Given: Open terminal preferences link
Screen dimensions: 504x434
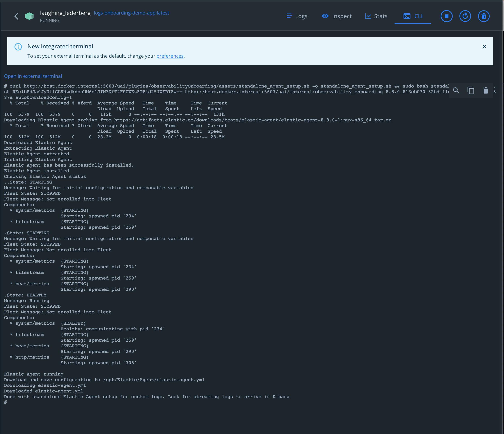Looking at the screenshot, I should 170,56.
